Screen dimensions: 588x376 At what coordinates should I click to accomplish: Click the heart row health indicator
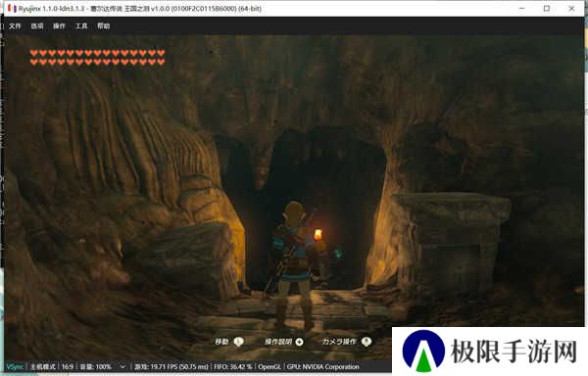pyautogui.click(x=97, y=58)
